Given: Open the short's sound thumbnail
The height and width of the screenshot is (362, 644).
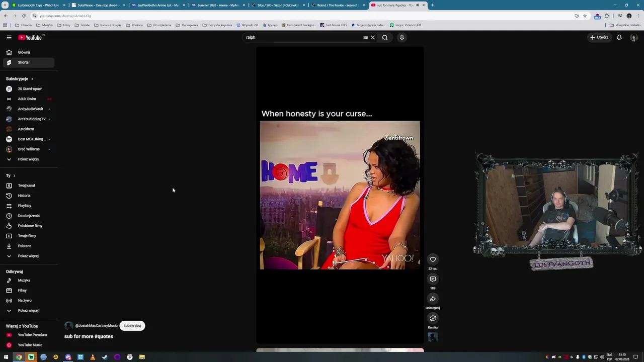Looking at the screenshot, I should [433, 337].
